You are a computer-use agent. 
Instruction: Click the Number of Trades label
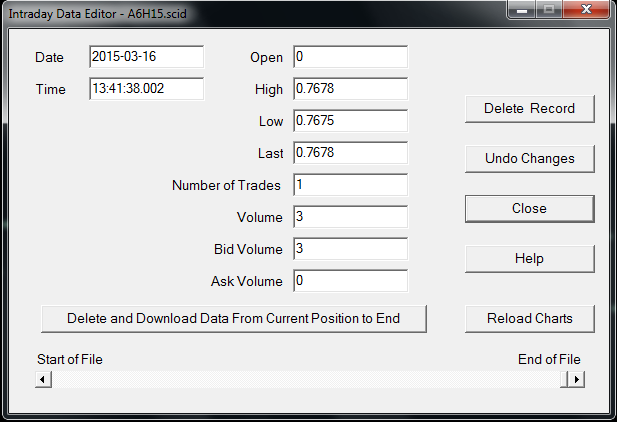click(226, 185)
